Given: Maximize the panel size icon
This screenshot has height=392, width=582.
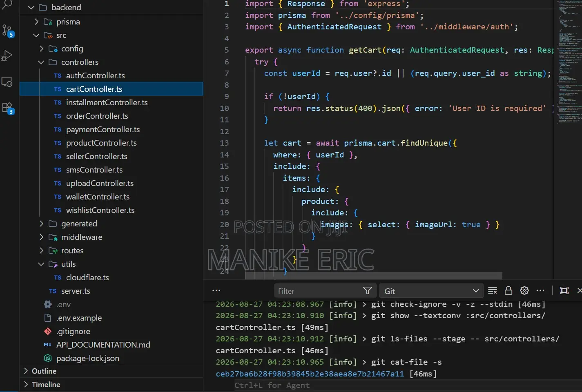Looking at the screenshot, I should coord(564,291).
